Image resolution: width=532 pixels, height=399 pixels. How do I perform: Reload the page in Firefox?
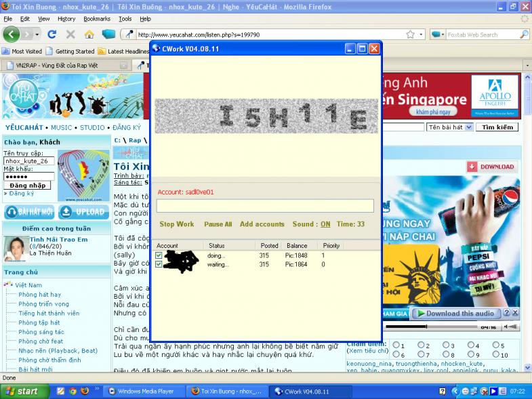[52, 35]
